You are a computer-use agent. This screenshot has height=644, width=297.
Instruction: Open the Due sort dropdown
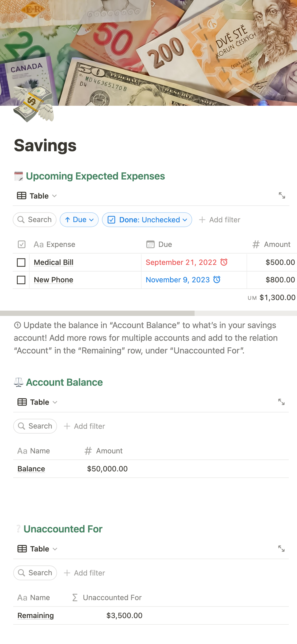pos(79,220)
